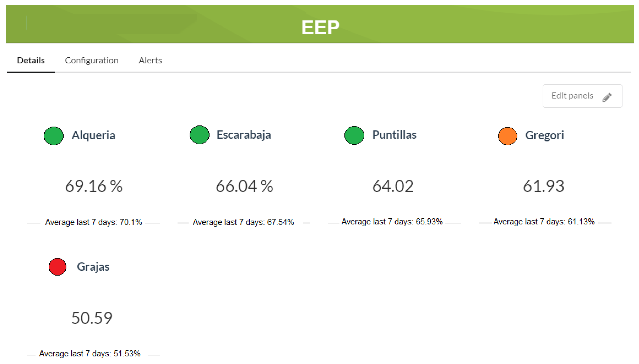
Task: Click Escarabaja green status circle
Action: [x=199, y=135]
